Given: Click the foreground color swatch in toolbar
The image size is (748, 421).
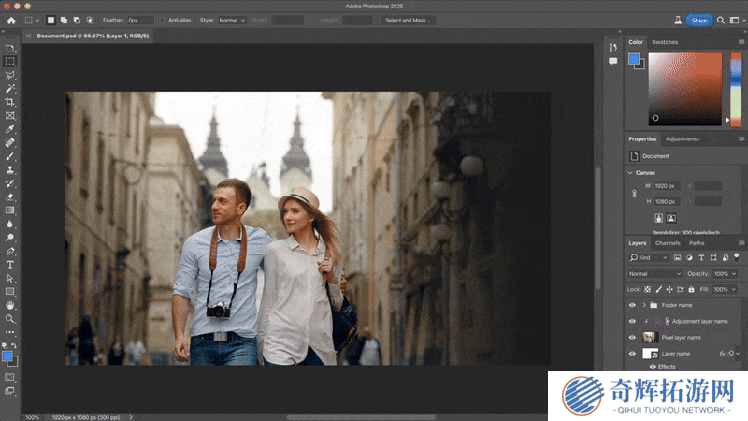Looking at the screenshot, I should [x=7, y=355].
